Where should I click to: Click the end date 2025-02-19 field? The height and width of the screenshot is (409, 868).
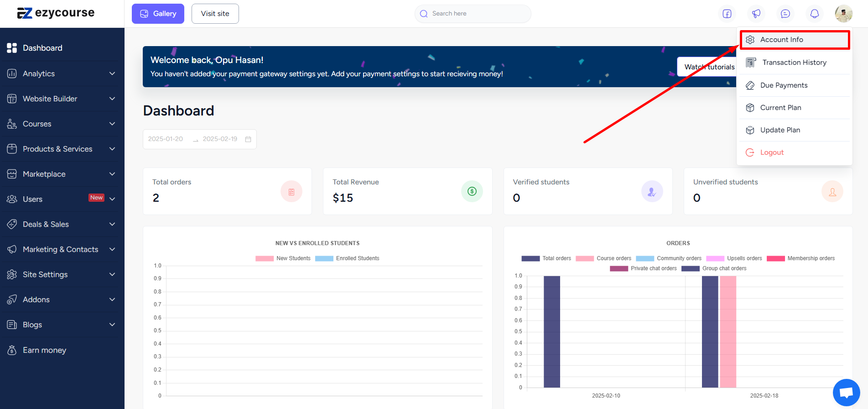click(220, 139)
